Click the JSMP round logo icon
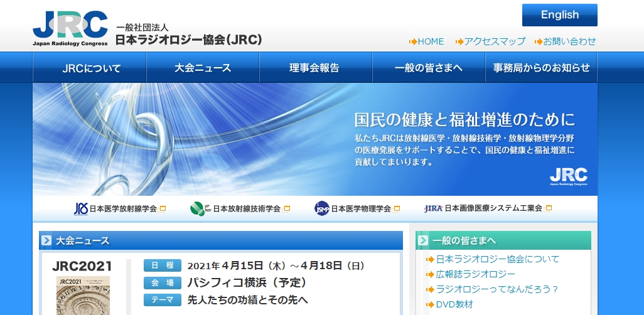644x315 pixels. (322, 208)
